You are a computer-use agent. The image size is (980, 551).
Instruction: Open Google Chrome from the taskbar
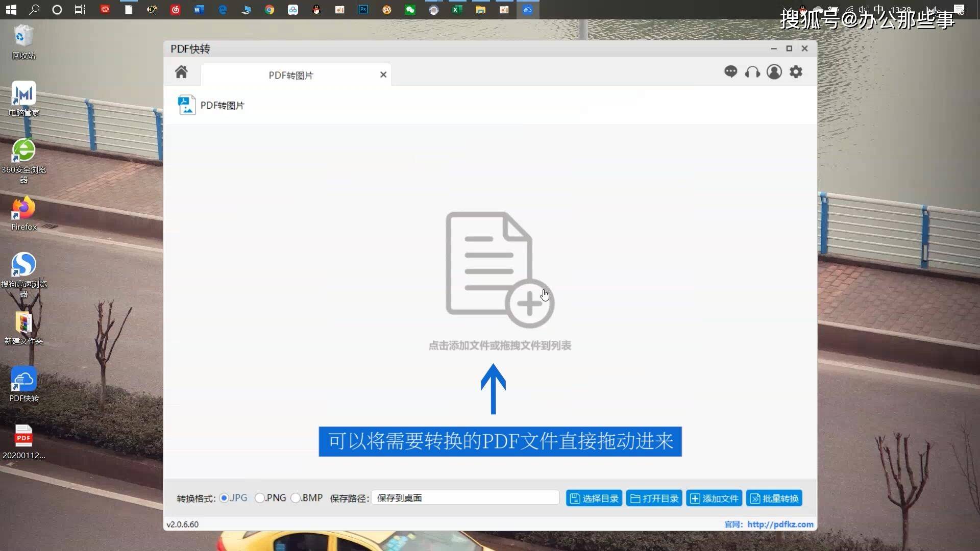[269, 10]
